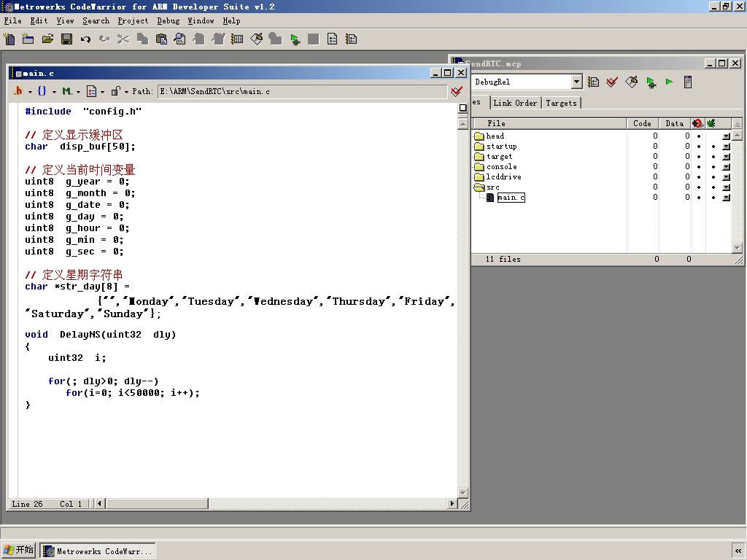Click the Debug bug icon in SendRTC project window
Screen dimensions: 747x560
pos(651,82)
